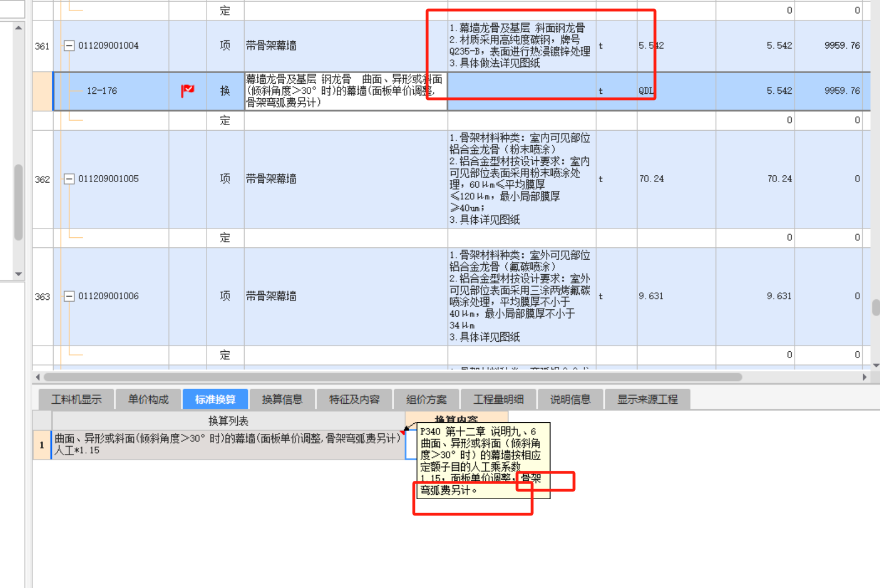Select row number 363

(42, 297)
